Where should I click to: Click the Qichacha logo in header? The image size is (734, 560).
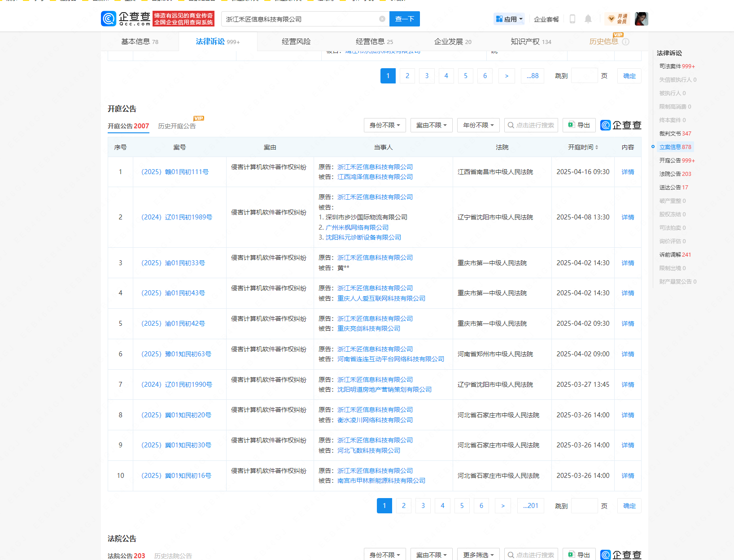126,19
